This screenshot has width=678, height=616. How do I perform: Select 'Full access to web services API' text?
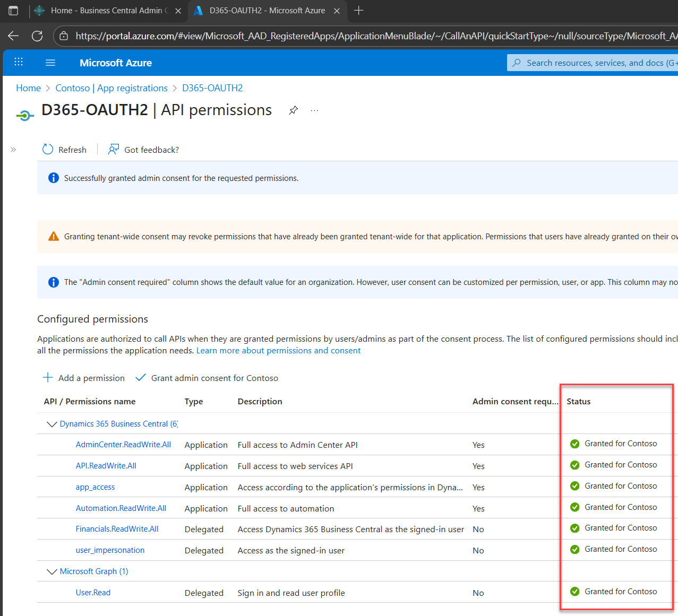tap(295, 466)
